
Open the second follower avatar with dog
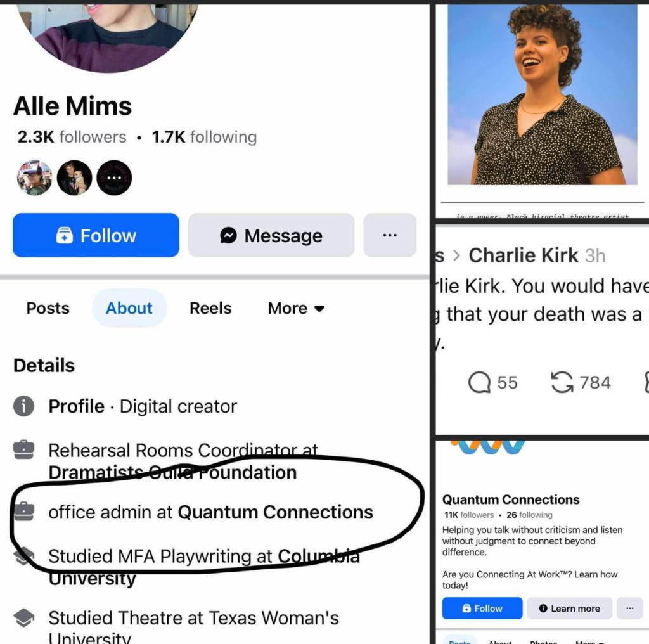click(75, 178)
